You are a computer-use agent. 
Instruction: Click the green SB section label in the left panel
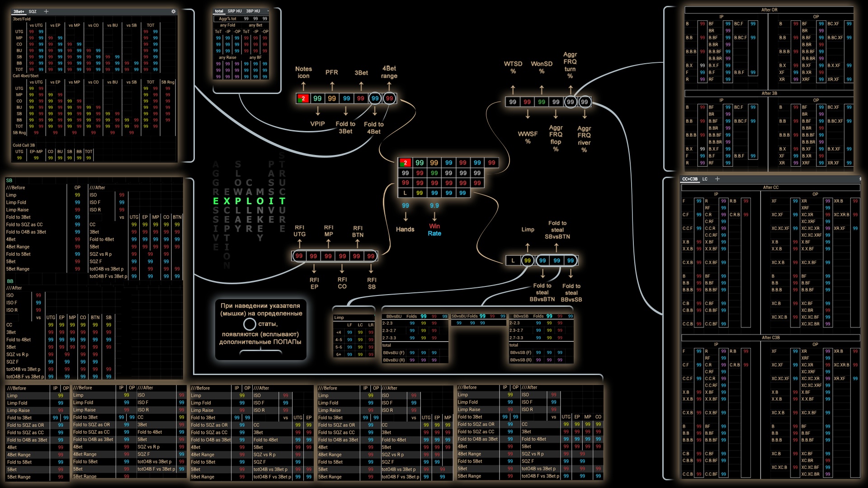coord(9,180)
